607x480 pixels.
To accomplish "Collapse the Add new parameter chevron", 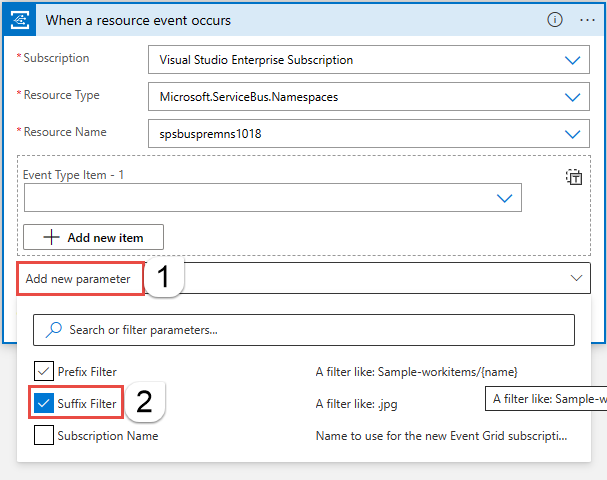I will point(576,278).
